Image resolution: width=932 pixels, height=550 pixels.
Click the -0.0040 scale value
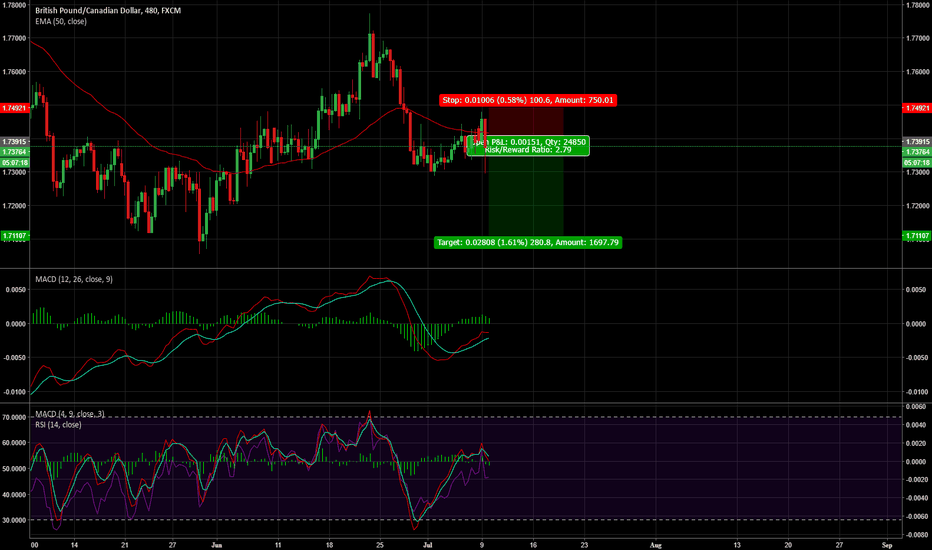click(x=915, y=498)
